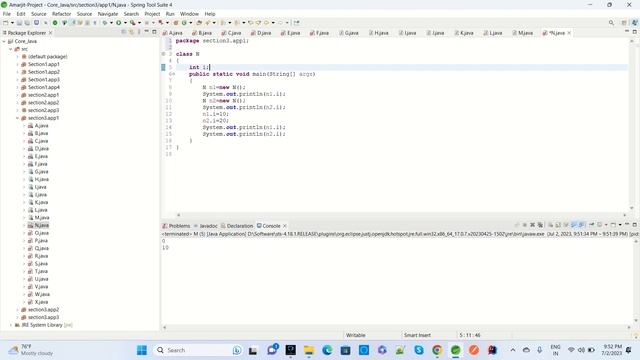Switch to the Javadoc tab
The width and height of the screenshot is (640, 360).
[206, 226]
